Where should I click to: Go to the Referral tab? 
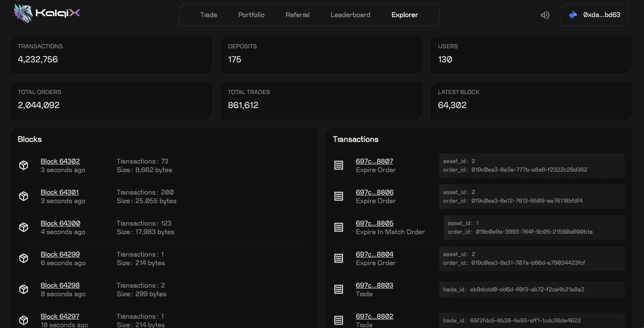point(297,15)
